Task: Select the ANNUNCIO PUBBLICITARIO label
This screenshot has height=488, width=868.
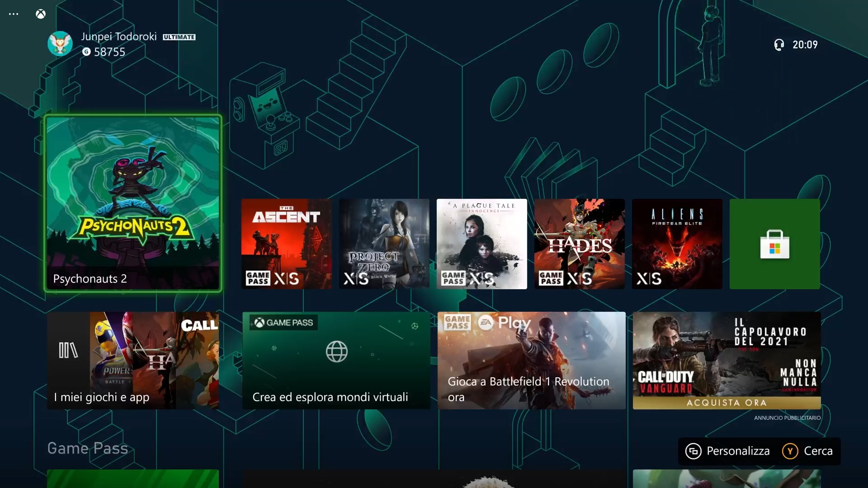Action: coord(787,418)
